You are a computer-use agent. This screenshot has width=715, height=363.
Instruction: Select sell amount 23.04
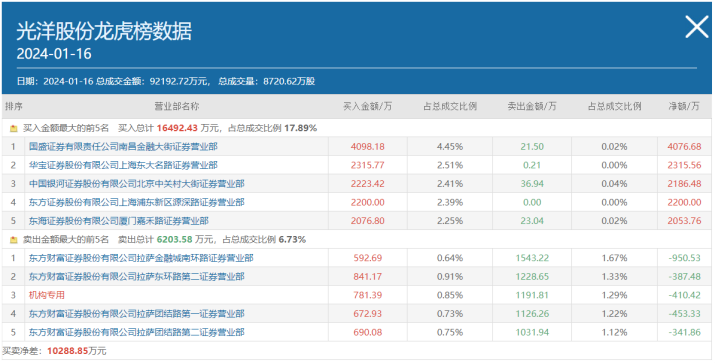[x=532, y=221]
